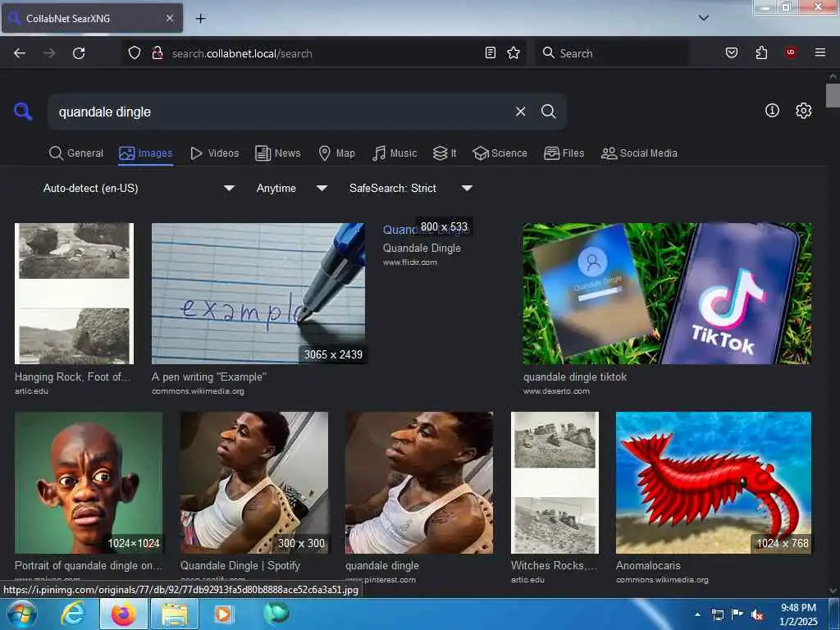Viewport: 840px width, 630px height.
Task: Switch to the General search tab
Action: coord(76,153)
